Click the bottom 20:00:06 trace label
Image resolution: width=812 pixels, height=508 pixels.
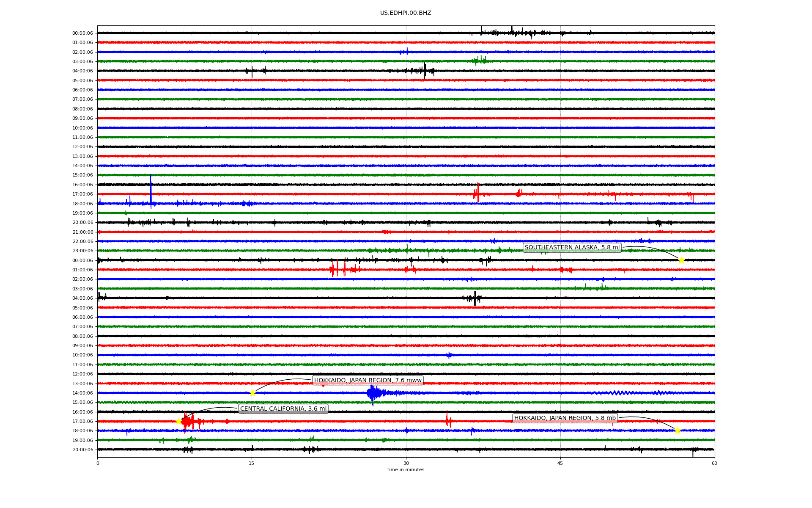coord(82,450)
